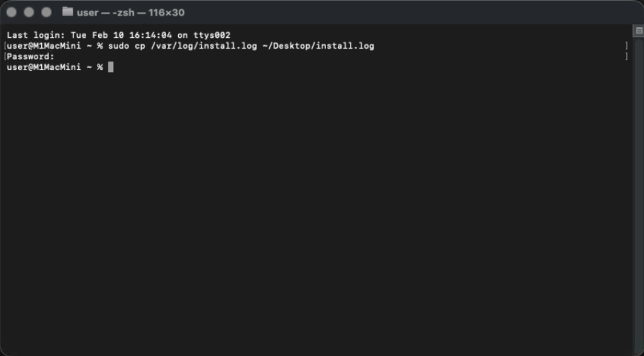The width and height of the screenshot is (644, 356).
Task: Click the folder proxy icon in the title bar
Action: click(x=68, y=12)
